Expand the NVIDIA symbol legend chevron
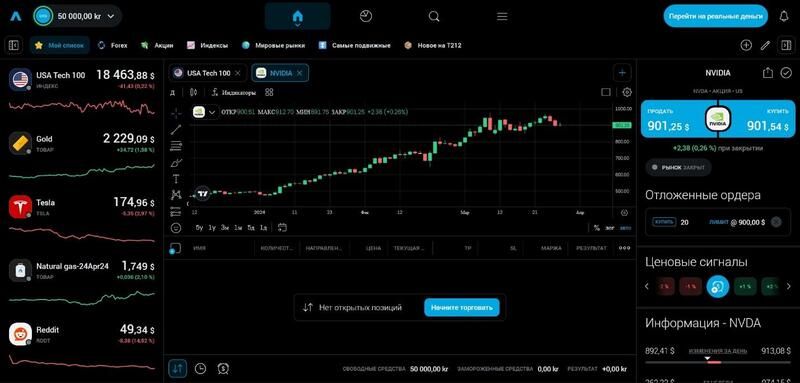Screen dimensions: 800x383 (212, 112)
